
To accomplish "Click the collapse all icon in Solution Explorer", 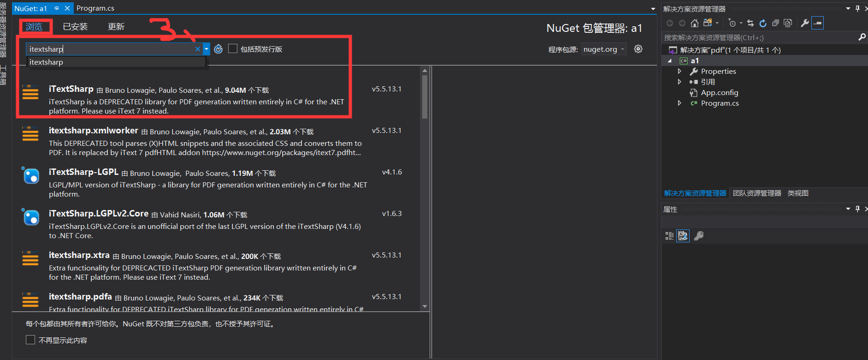I will [x=775, y=23].
